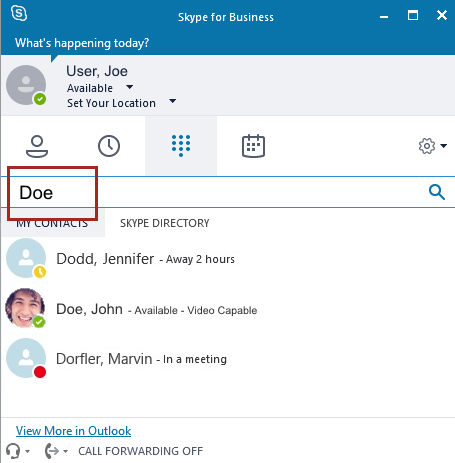Open the Conversations history clock icon
The width and height of the screenshot is (455, 463).
(x=109, y=146)
